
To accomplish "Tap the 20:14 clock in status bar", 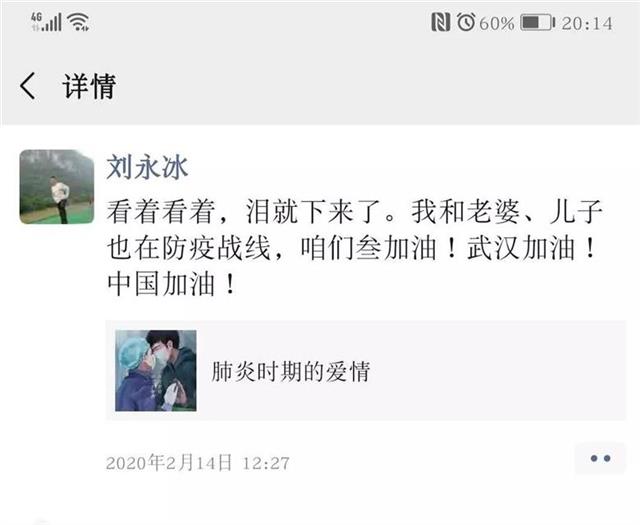I will [587, 23].
